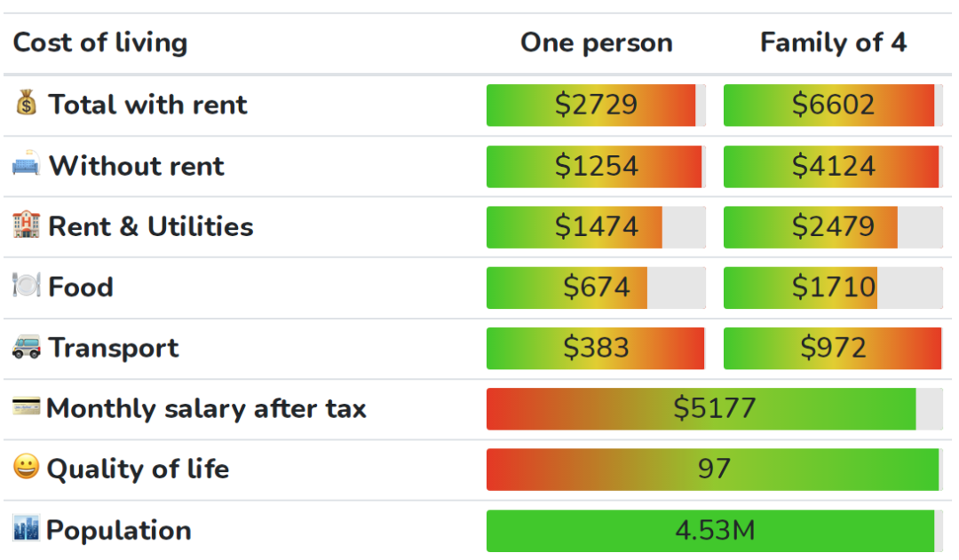Click the money bag icon
959x560 pixels.
[27, 104]
